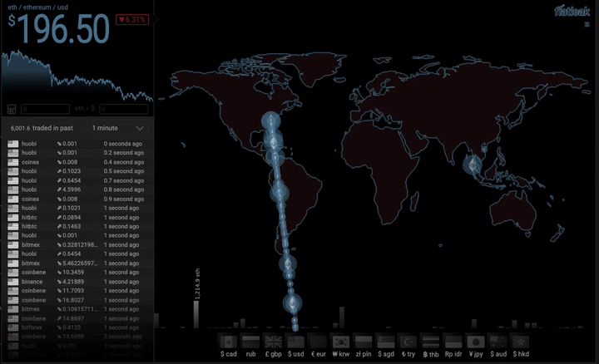The width and height of the screenshot is (599, 364).
Task: Open the fiatleak logo link
Action: [x=572, y=12]
